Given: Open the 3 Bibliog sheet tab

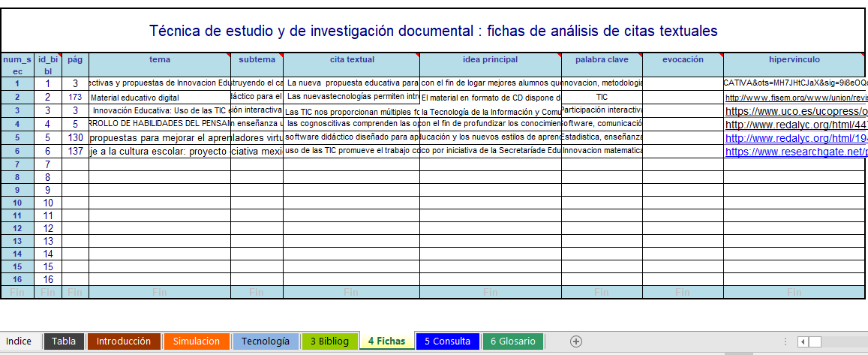Looking at the screenshot, I should pyautogui.click(x=329, y=341).
